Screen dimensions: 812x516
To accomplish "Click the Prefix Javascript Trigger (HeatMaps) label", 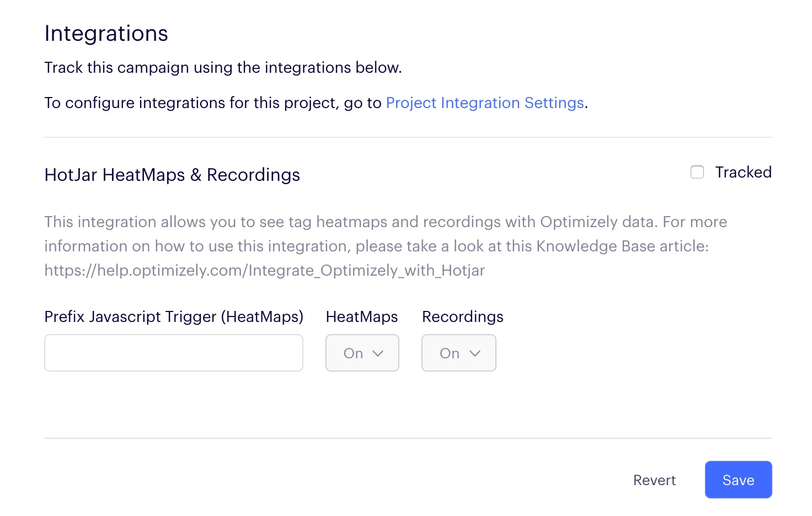I will [174, 317].
